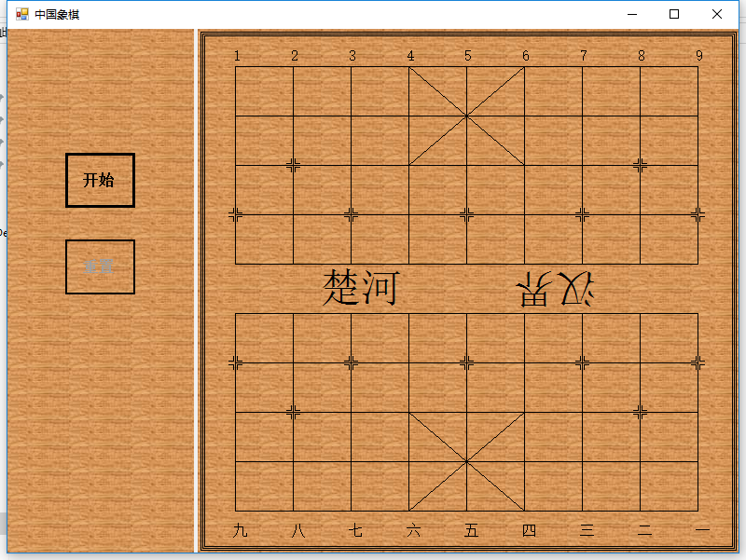Click column number 8 label at top
Image resolution: width=746 pixels, height=560 pixels.
coord(642,56)
